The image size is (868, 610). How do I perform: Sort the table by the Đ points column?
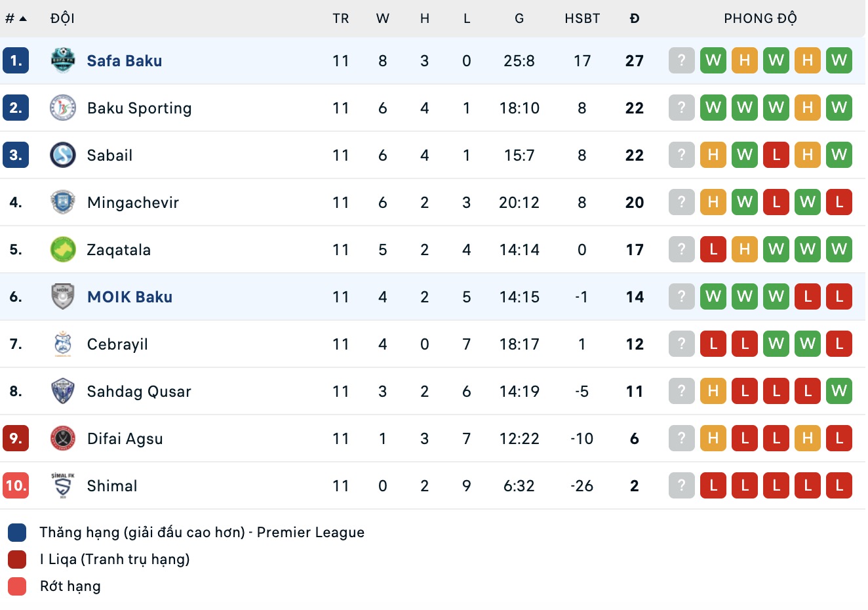tap(634, 18)
